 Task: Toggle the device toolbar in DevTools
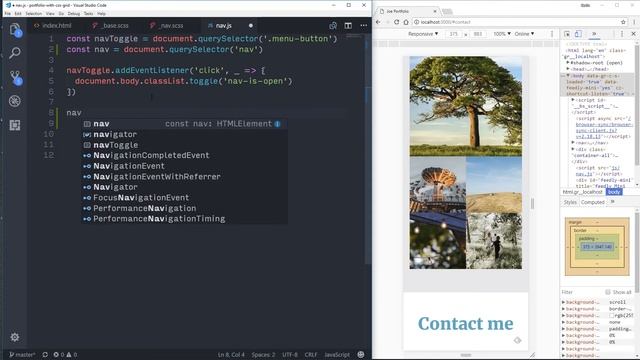(578, 34)
